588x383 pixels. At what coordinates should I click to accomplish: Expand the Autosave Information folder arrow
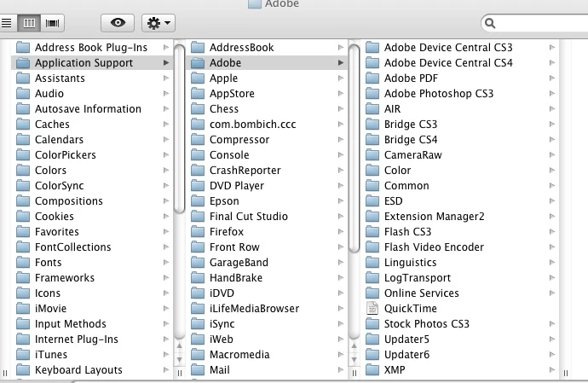coord(166,109)
